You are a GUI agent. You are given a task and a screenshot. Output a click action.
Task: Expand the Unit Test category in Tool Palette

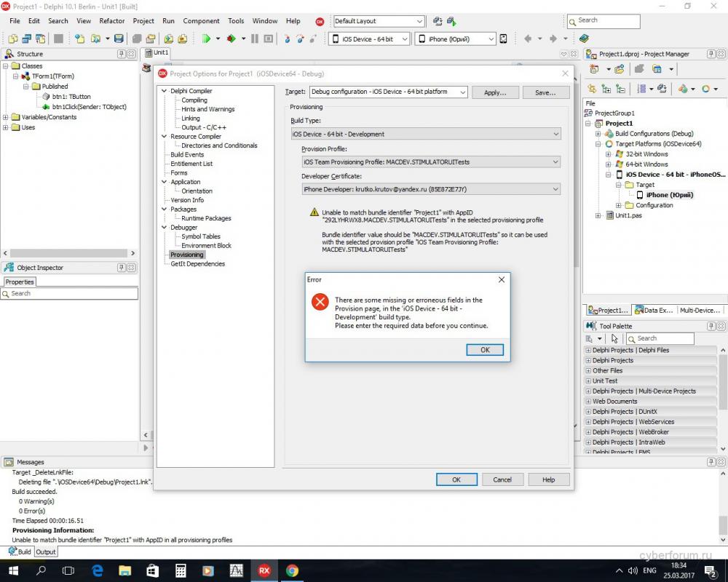589,380
